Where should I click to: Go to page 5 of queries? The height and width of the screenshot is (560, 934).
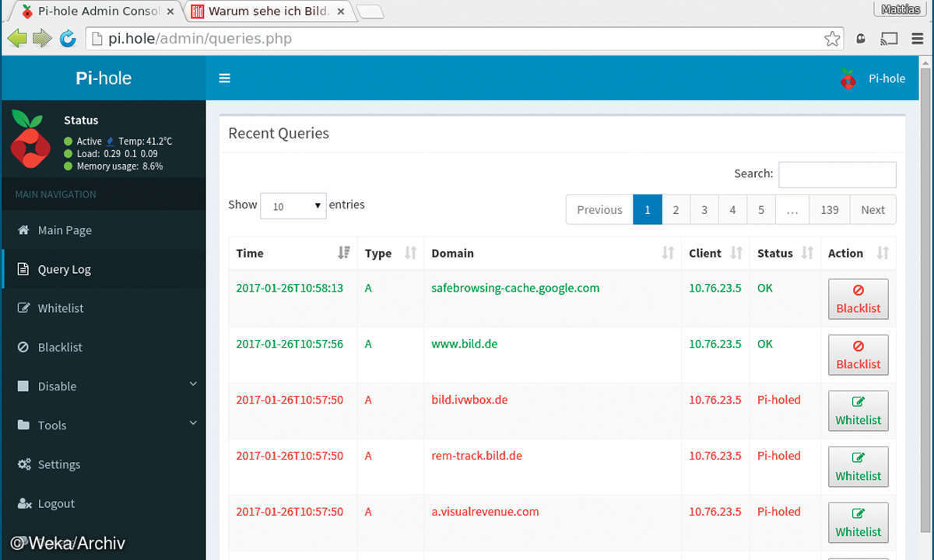[x=761, y=209]
